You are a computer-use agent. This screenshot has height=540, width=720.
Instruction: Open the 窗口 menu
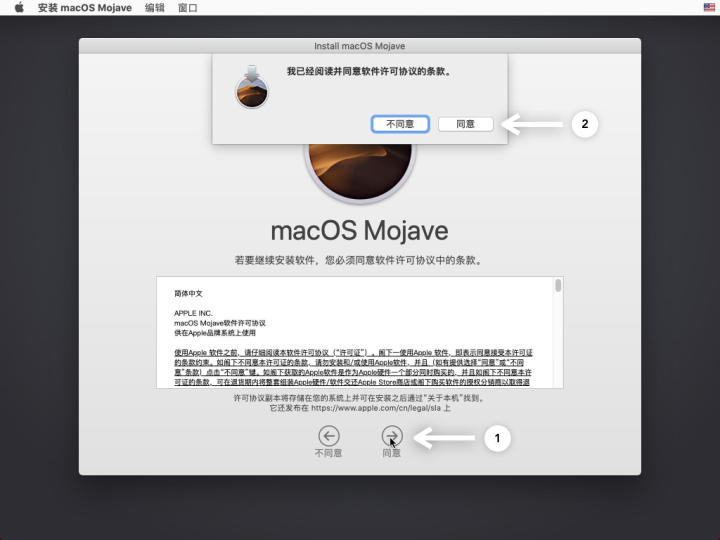click(188, 8)
